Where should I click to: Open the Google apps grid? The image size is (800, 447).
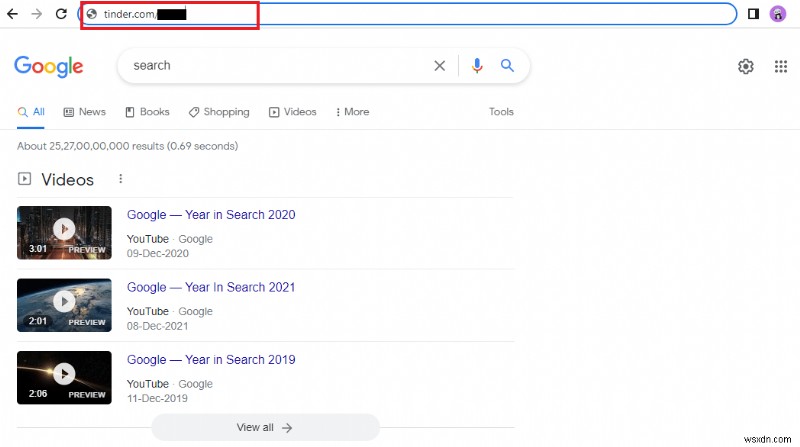click(x=781, y=66)
